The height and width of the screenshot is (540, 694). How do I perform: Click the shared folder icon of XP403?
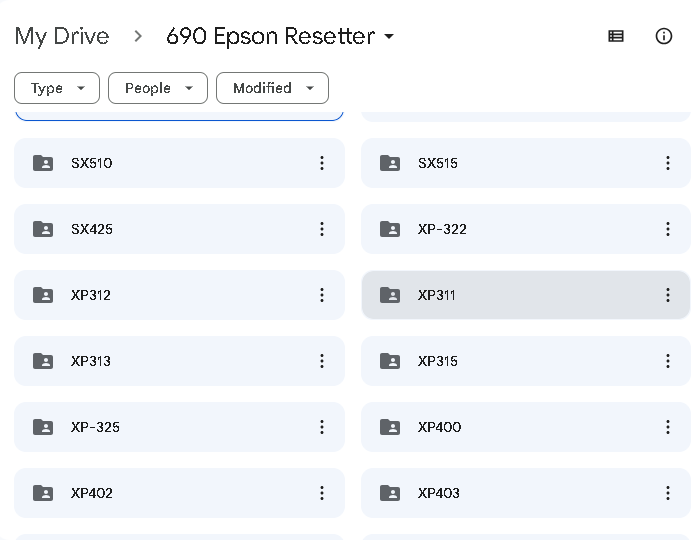[390, 493]
